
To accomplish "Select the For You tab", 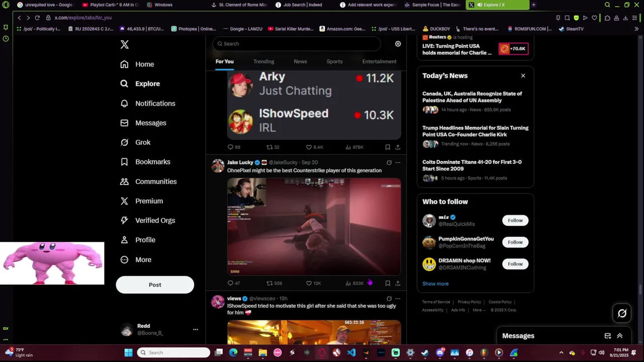I will (x=224, y=61).
